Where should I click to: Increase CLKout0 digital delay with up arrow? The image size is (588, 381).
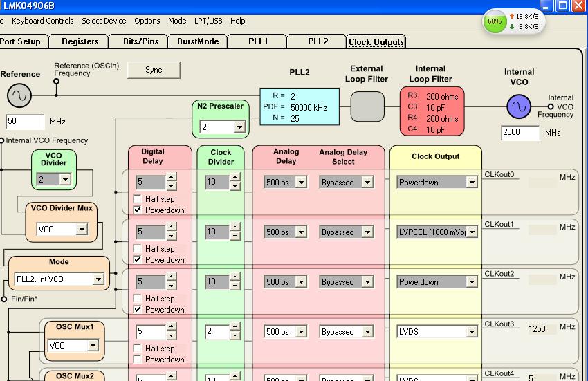point(172,178)
